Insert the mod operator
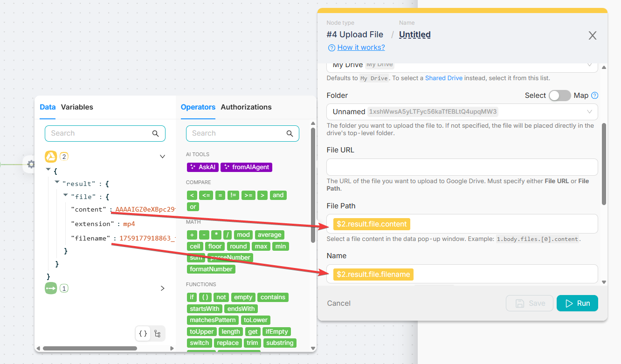 [243, 234]
